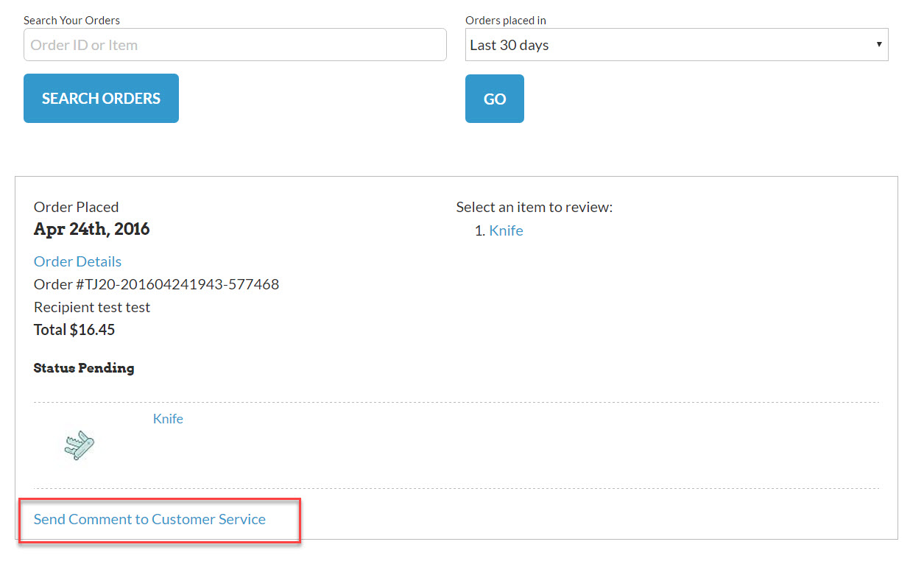Viewport: 924px width, 564px height.
Task: Click the Knife product thumbnail image
Action: coord(80,445)
